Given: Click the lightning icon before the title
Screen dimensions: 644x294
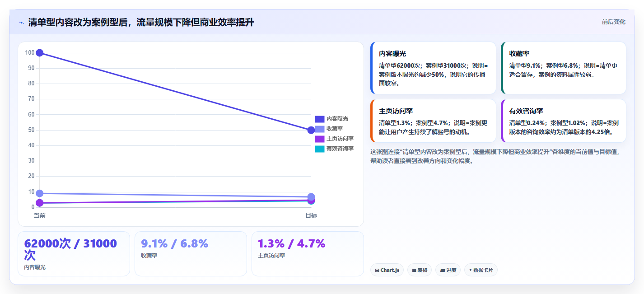Looking at the screenshot, I should (x=21, y=23).
